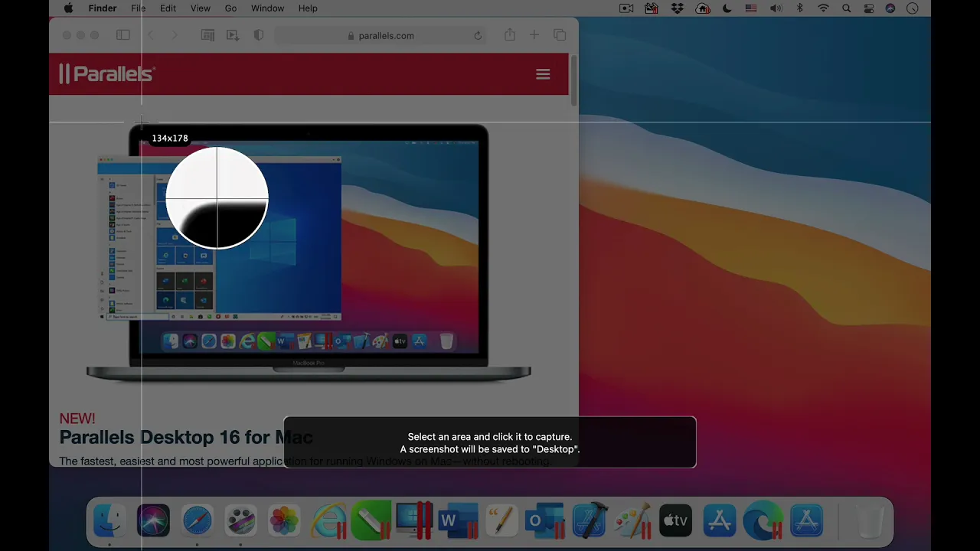980x551 pixels.
Task: Launch Paint from the Dock
Action: (632, 521)
